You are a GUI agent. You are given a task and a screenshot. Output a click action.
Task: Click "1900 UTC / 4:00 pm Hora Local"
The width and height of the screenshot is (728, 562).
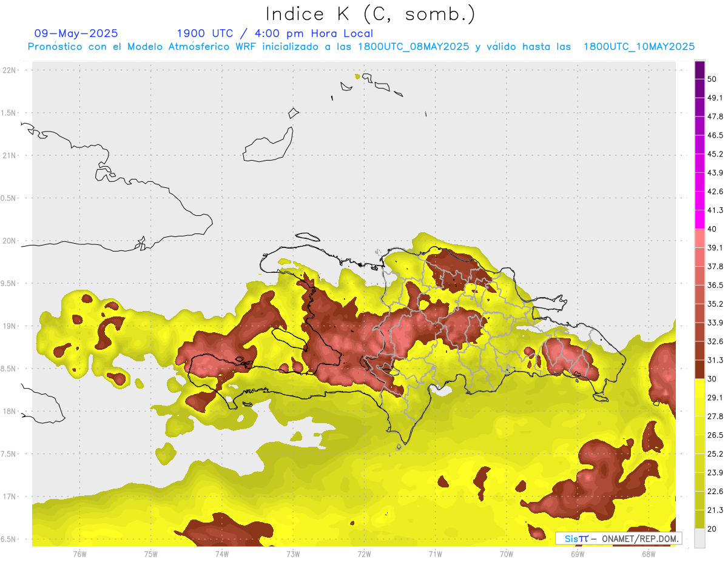point(275,33)
